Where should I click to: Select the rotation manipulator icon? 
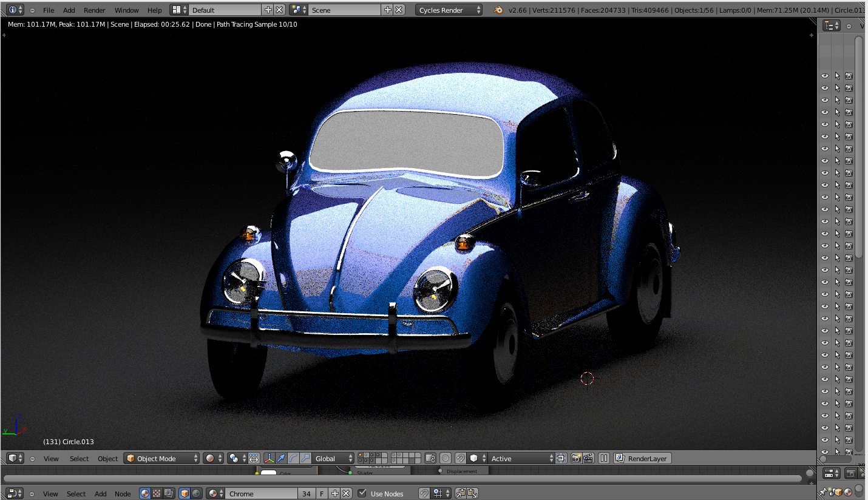(293, 458)
